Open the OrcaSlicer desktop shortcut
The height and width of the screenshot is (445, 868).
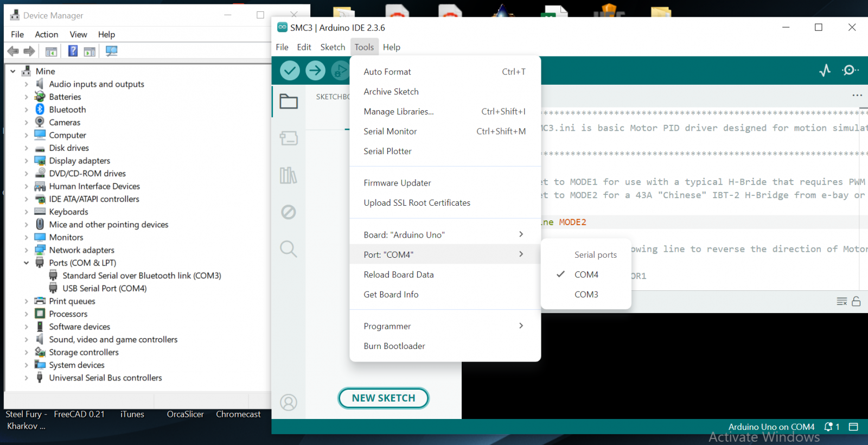186,414
